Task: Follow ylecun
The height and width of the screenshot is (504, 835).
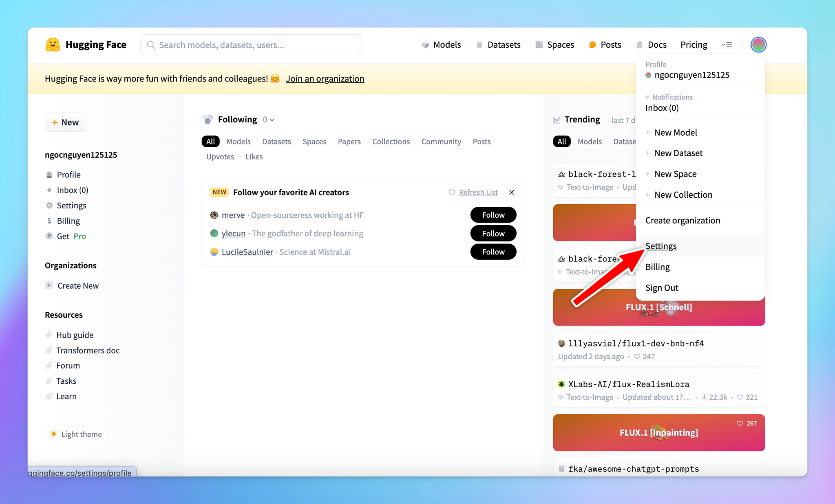Action: pyautogui.click(x=493, y=233)
